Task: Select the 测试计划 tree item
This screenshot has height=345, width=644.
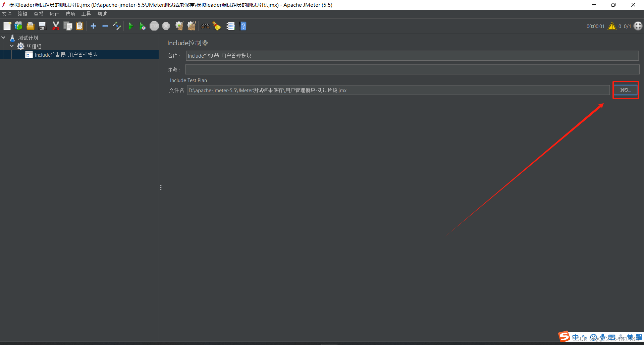Action: [28, 38]
